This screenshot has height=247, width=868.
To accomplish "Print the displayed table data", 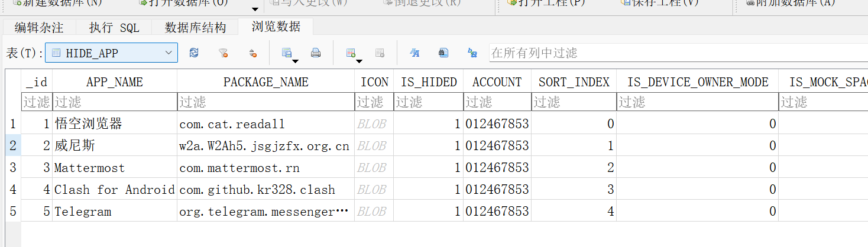I will 316,53.
